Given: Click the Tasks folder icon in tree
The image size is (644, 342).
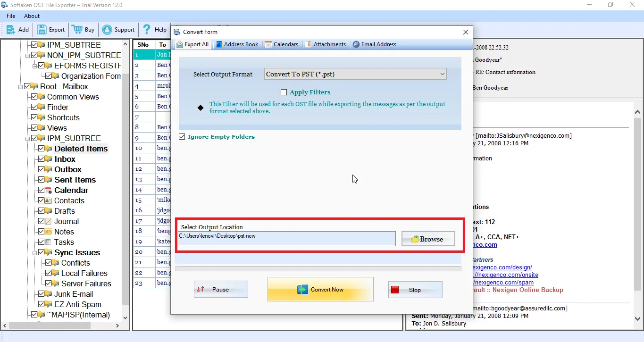Looking at the screenshot, I should [49, 242].
